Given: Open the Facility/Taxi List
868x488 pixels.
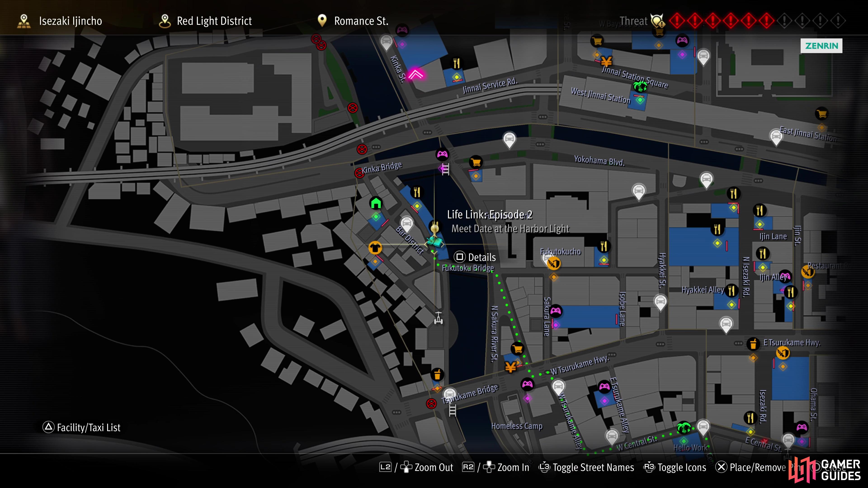Looking at the screenshot, I should coord(81,427).
